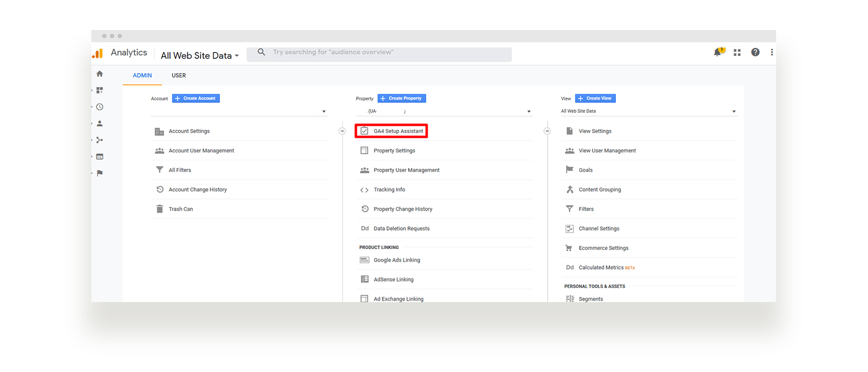The width and height of the screenshot is (868, 372).
Task: Click the Analytics product name text
Action: (x=129, y=53)
